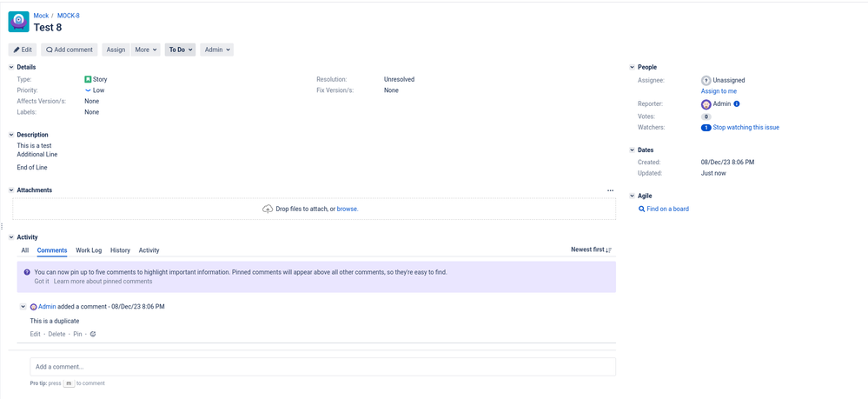Click the Test 8 issue title
This screenshot has width=868, height=399.
tap(48, 27)
